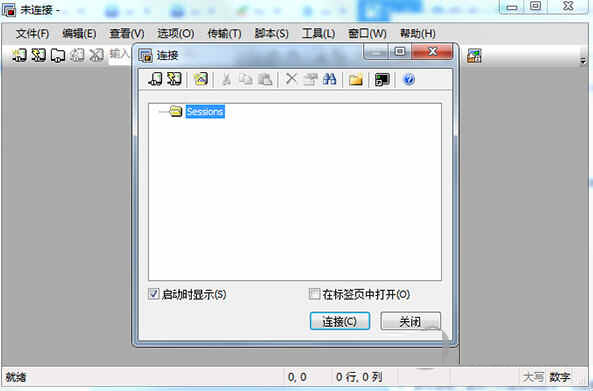Click the blue Help icon in dialog toolbar
593x391 pixels.
click(409, 79)
